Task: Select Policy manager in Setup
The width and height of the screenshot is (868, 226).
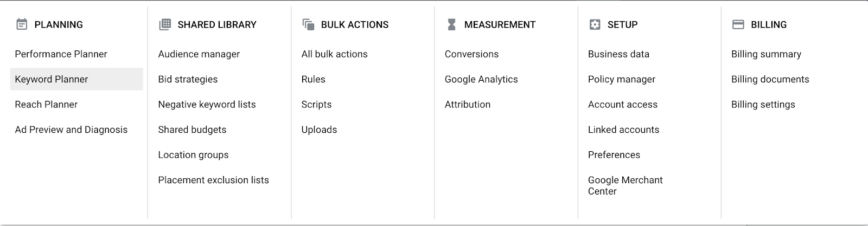Action: (x=622, y=79)
